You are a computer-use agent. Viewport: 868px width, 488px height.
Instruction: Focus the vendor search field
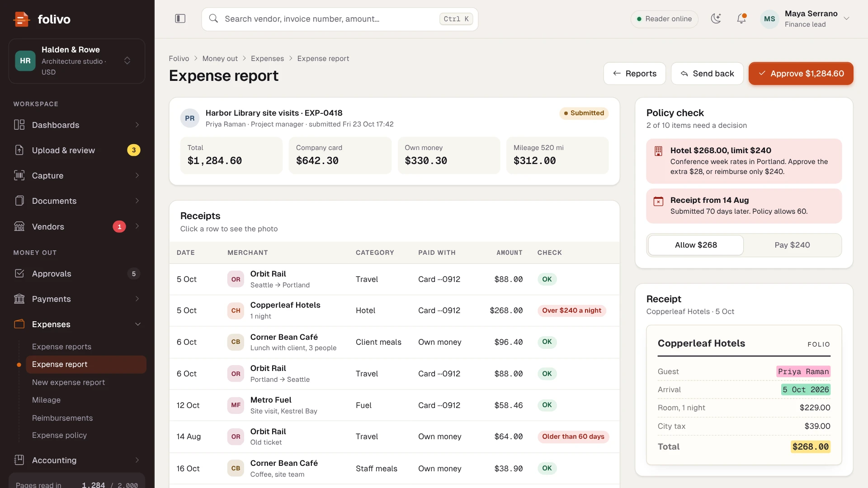point(340,19)
